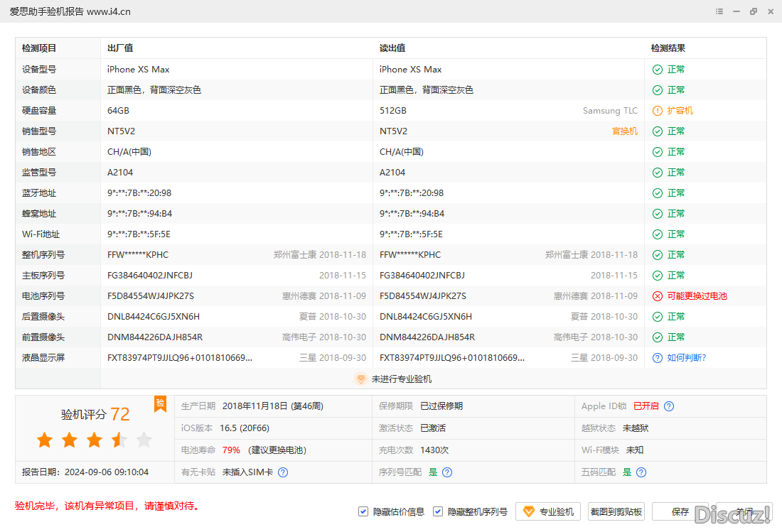Click the 已过保修期 warranty value
Image resolution: width=782 pixels, height=532 pixels.
441,406
